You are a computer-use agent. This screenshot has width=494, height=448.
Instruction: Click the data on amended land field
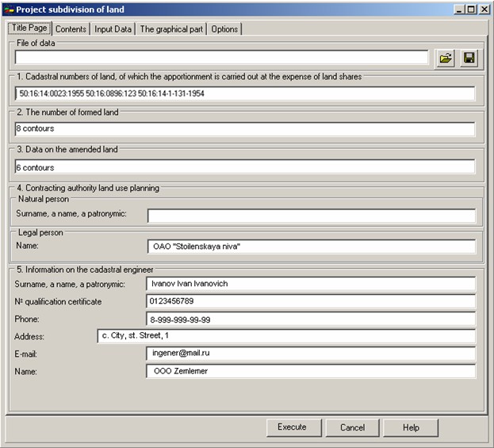click(x=245, y=167)
